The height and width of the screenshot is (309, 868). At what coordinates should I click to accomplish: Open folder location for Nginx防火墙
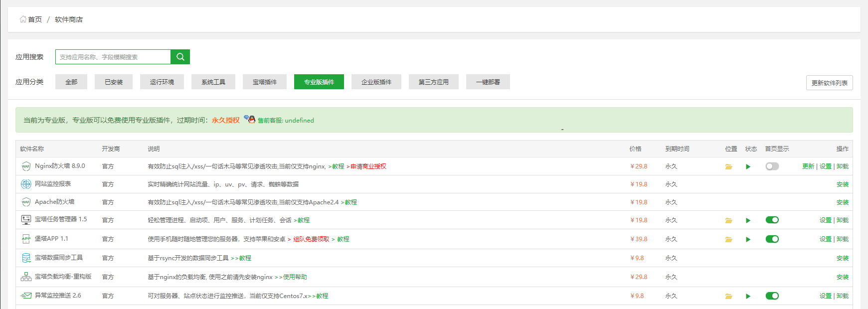[x=728, y=166]
